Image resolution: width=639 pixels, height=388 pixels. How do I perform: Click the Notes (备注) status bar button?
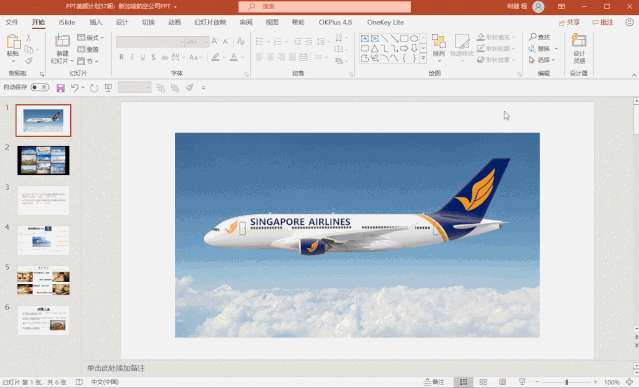tap(434, 382)
